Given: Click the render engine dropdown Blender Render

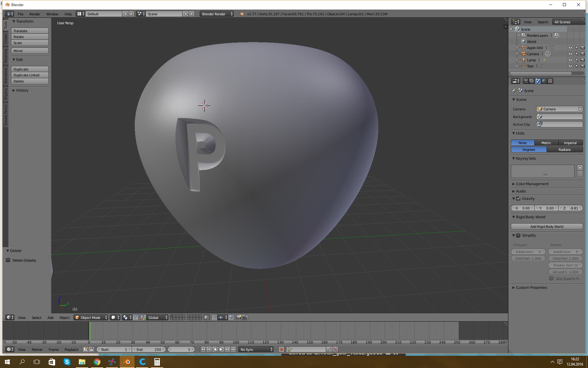Looking at the screenshot, I should click(216, 14).
